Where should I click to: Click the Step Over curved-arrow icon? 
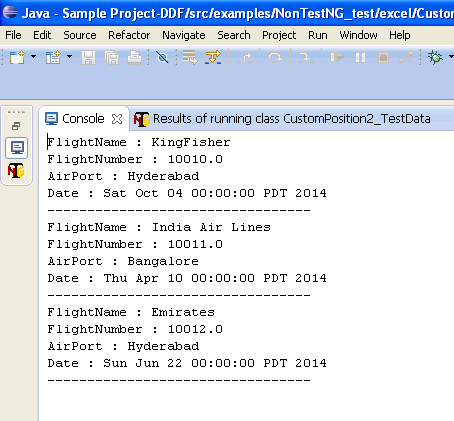pyautogui.click(x=275, y=58)
